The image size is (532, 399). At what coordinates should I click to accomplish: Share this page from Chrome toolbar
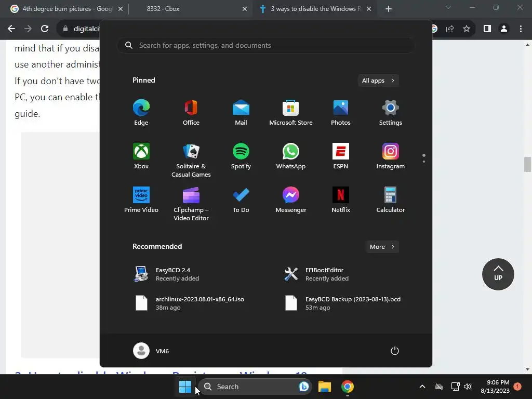(450, 29)
